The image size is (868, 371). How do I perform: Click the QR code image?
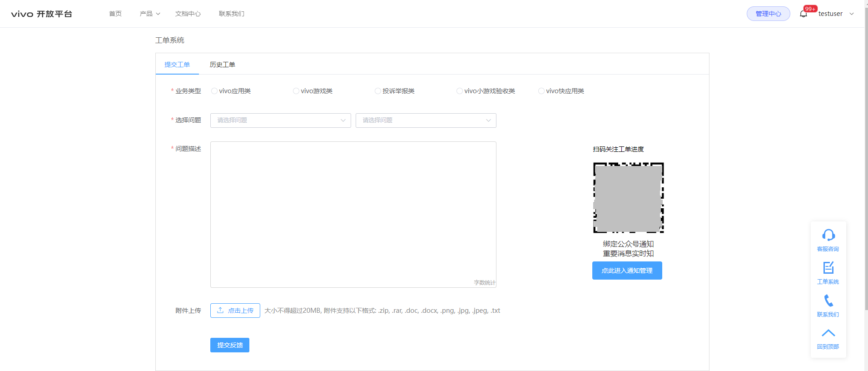pos(628,198)
